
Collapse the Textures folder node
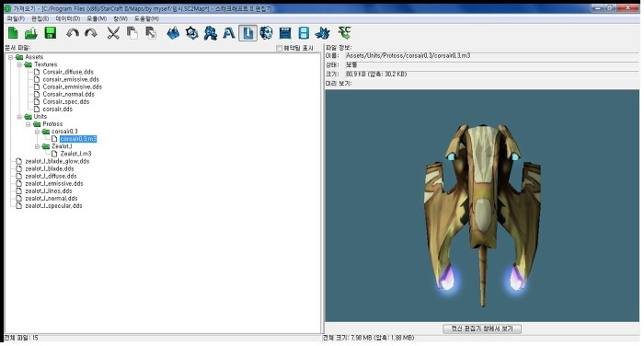[x=19, y=64]
